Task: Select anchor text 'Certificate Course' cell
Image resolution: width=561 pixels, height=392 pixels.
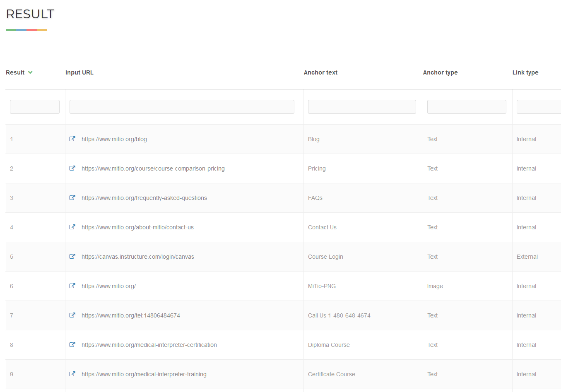Action: pyautogui.click(x=332, y=374)
